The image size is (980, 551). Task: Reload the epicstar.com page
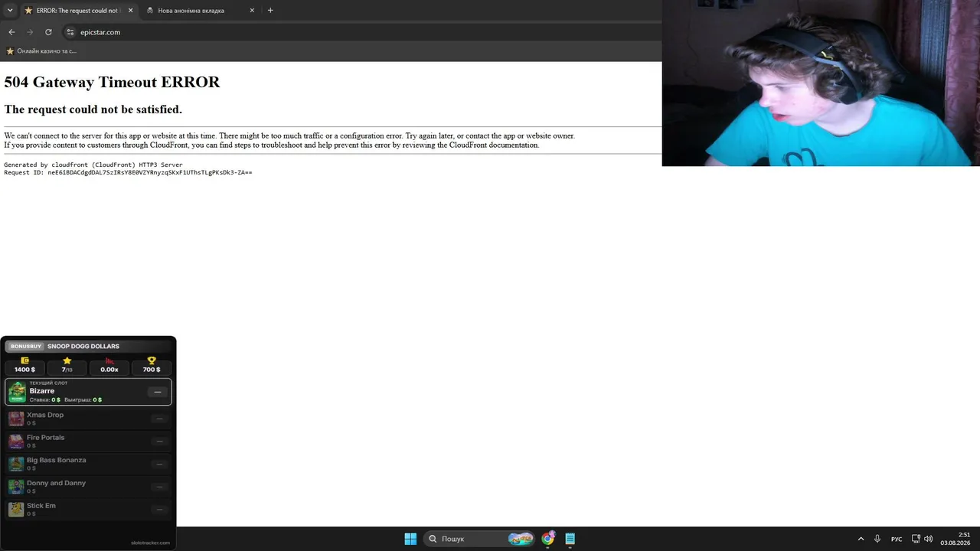tap(48, 32)
